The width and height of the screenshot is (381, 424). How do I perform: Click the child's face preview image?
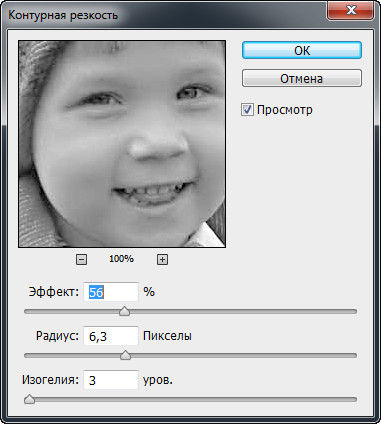pos(122,144)
